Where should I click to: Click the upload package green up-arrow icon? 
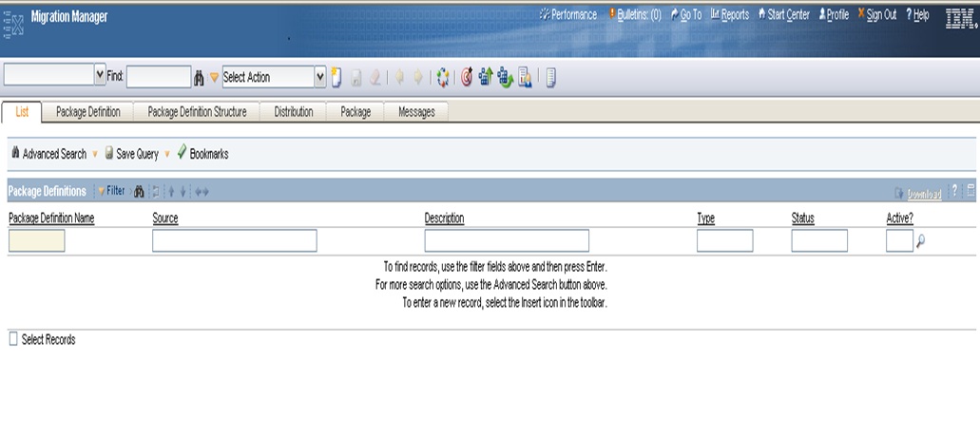(x=486, y=77)
